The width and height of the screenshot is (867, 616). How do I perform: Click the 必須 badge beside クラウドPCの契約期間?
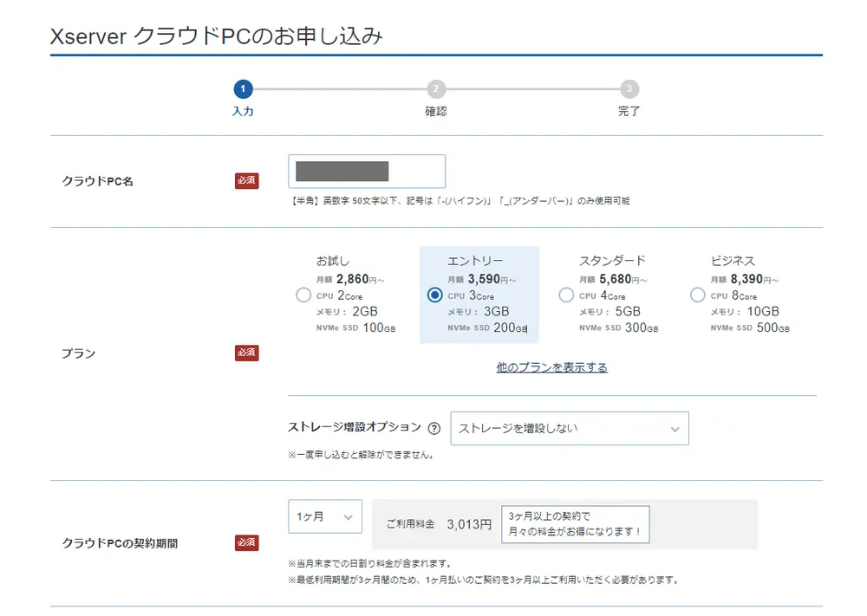[x=246, y=542]
